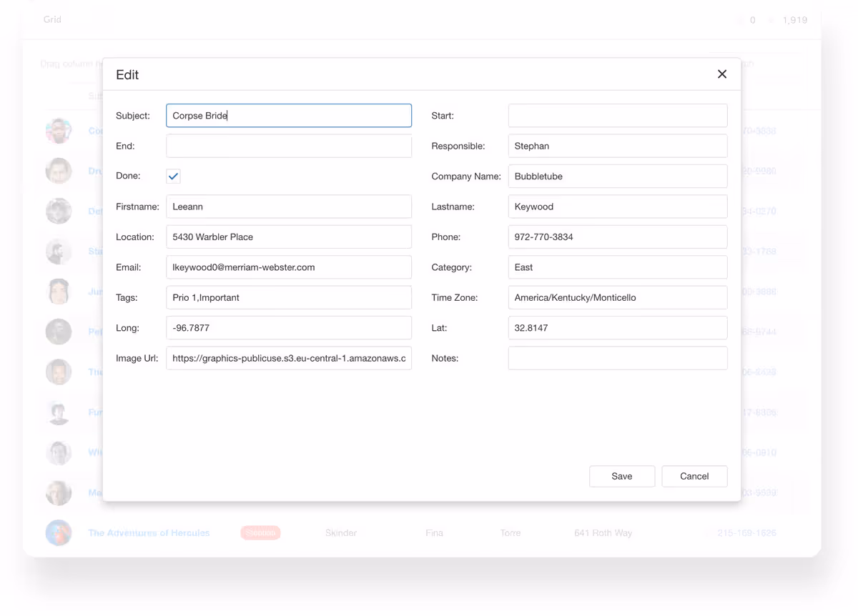The height and width of the screenshot is (616, 858).
Task: Click the Cancel button
Action: (694, 477)
